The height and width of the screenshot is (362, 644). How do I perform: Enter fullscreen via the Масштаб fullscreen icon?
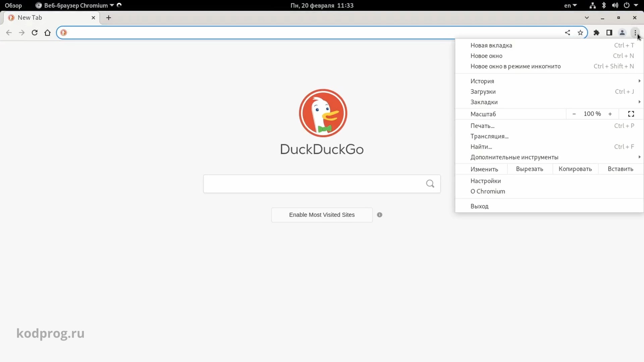click(x=631, y=114)
